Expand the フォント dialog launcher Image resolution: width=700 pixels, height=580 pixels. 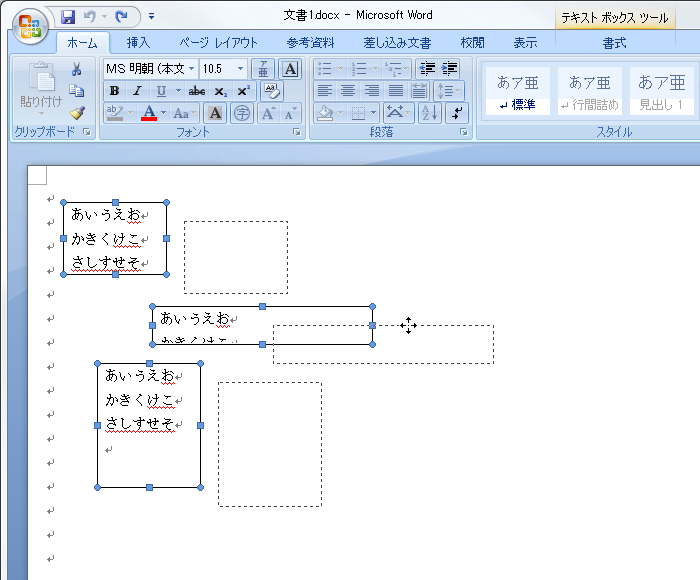(x=297, y=132)
